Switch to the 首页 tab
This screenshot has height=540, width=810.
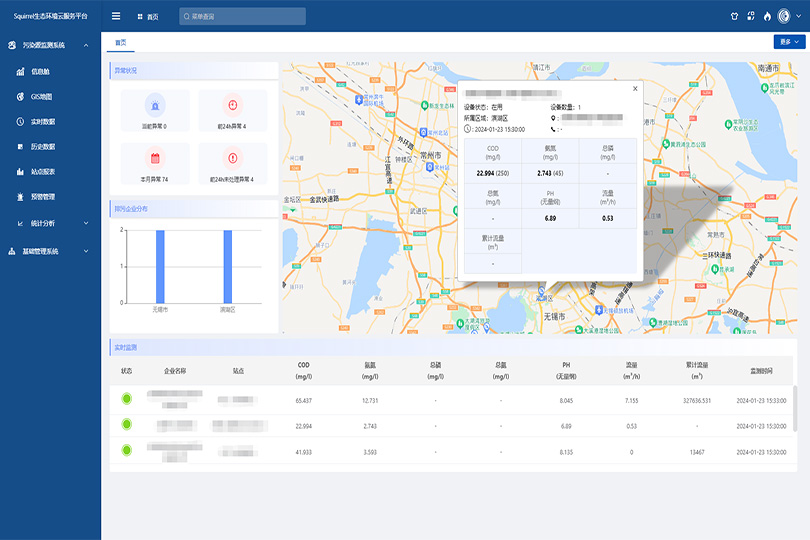(x=121, y=43)
